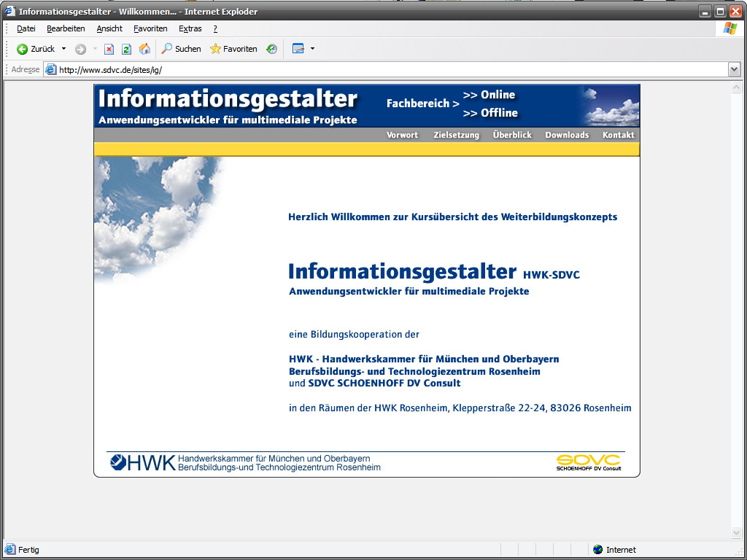Click the greyed forward arrow icon
The width and height of the screenshot is (747, 560).
coord(80,49)
